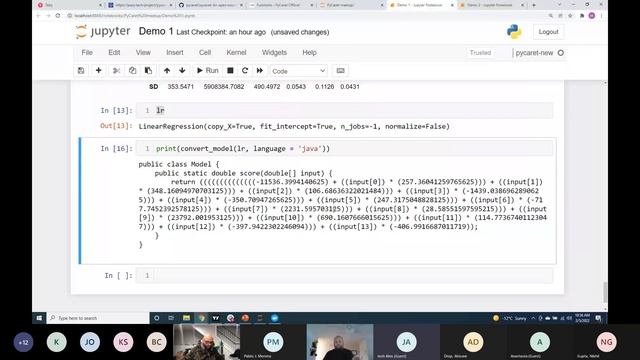Restart the kernel with the circular arrow

[x=245, y=71]
